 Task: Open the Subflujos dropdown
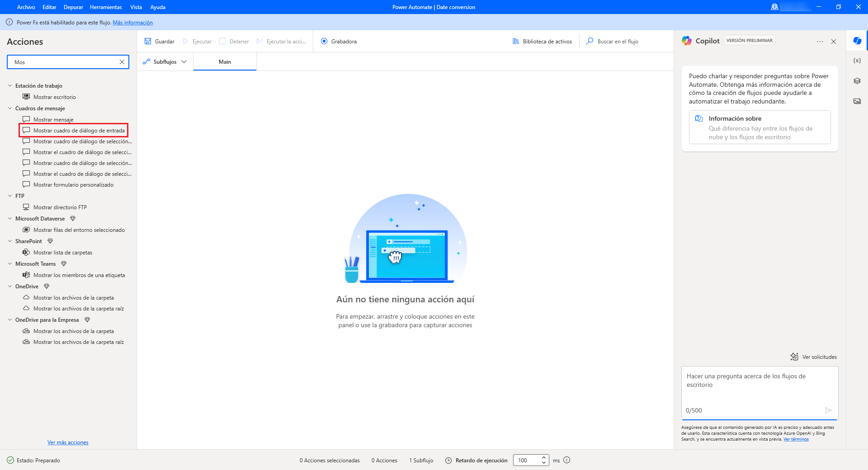pyautogui.click(x=165, y=62)
